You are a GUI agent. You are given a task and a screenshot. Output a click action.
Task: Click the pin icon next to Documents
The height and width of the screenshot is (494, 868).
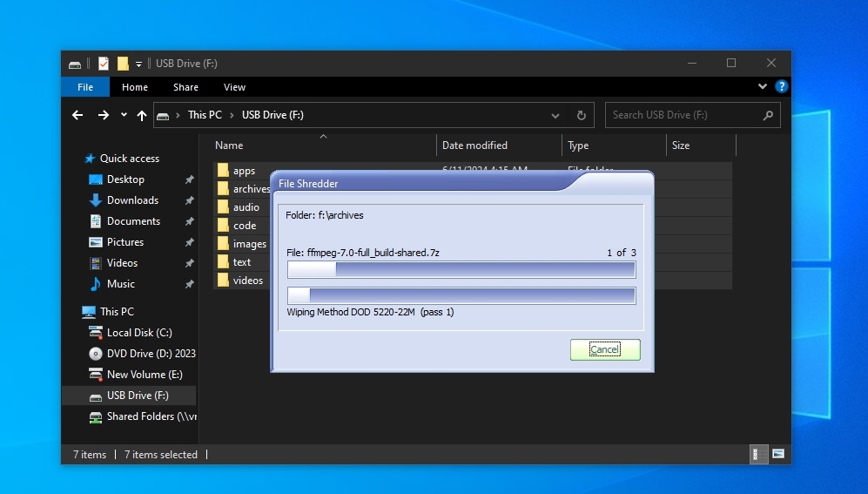189,221
